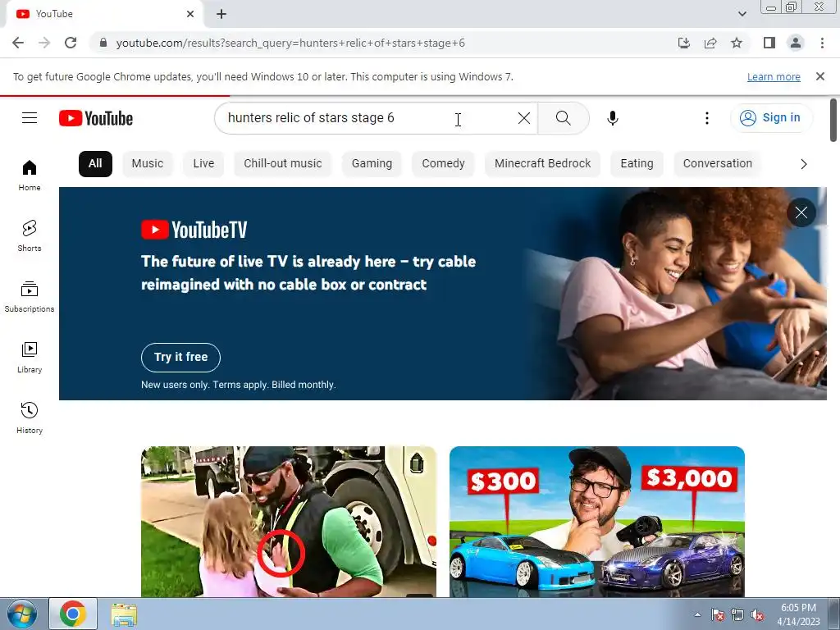Click the browser address bar URL

[x=290, y=43]
